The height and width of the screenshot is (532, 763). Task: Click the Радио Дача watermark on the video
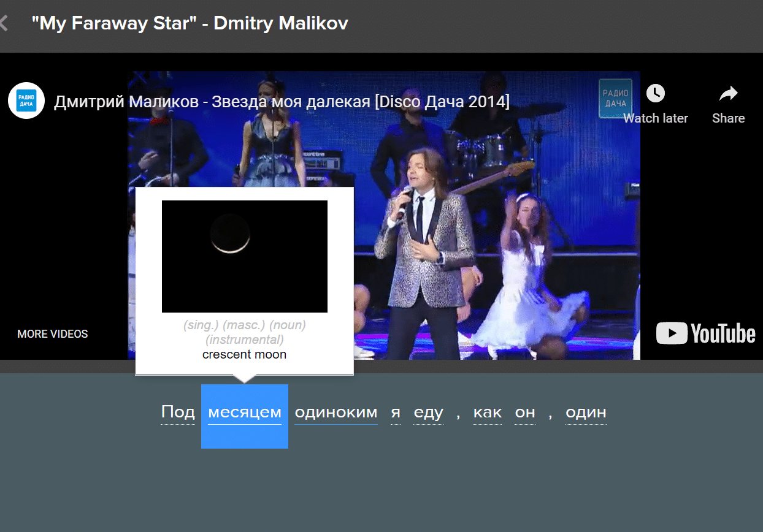point(615,98)
